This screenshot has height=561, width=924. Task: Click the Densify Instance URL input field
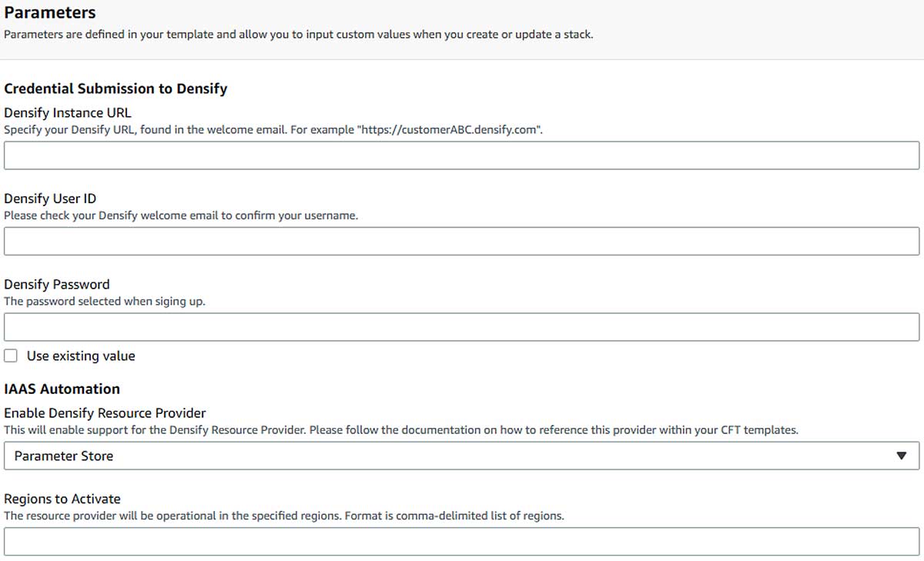point(461,155)
